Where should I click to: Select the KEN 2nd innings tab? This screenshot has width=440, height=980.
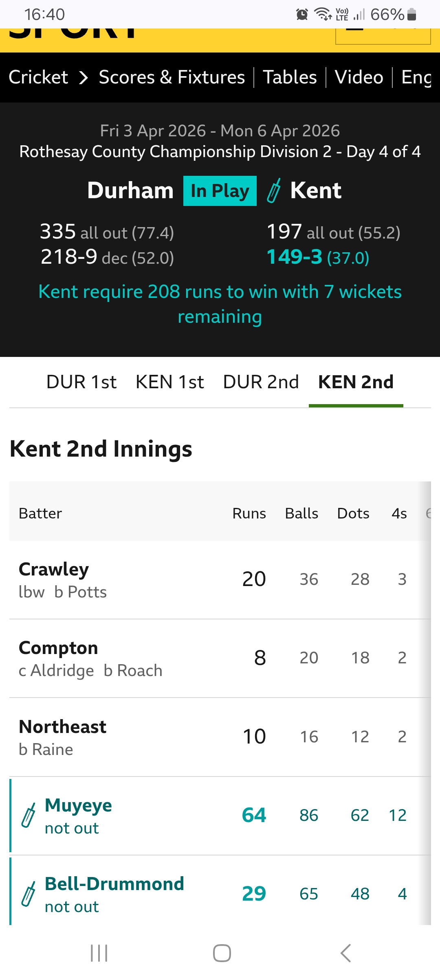356,382
